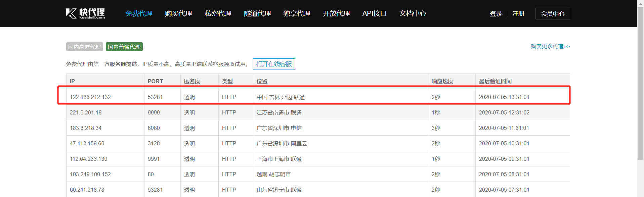Click 1秒 speed in 112.64.233.130 row
Viewport: 644px width, 197px height.
(x=436, y=159)
